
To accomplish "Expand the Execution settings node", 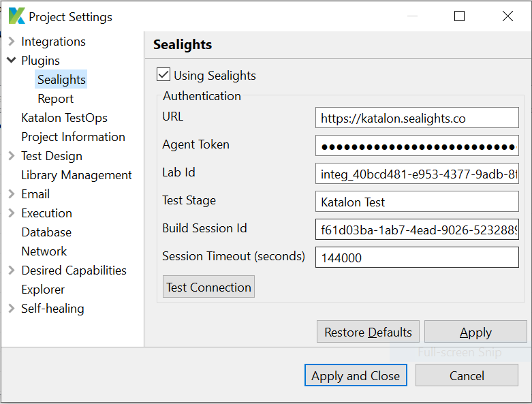I will 12,213.
